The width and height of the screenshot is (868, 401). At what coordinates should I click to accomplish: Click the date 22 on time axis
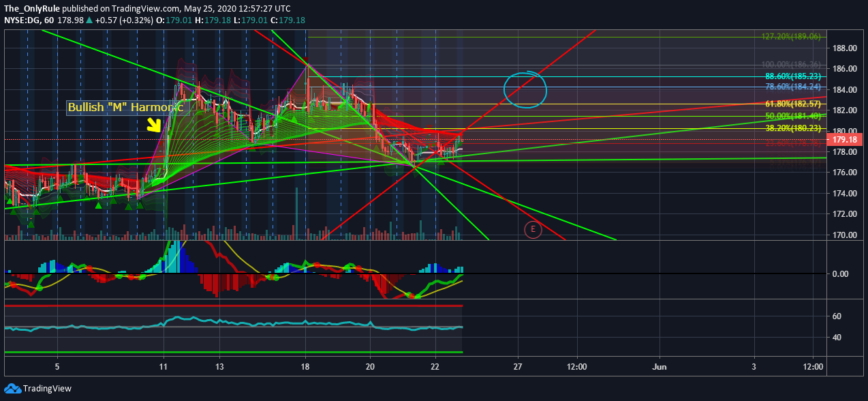(435, 367)
